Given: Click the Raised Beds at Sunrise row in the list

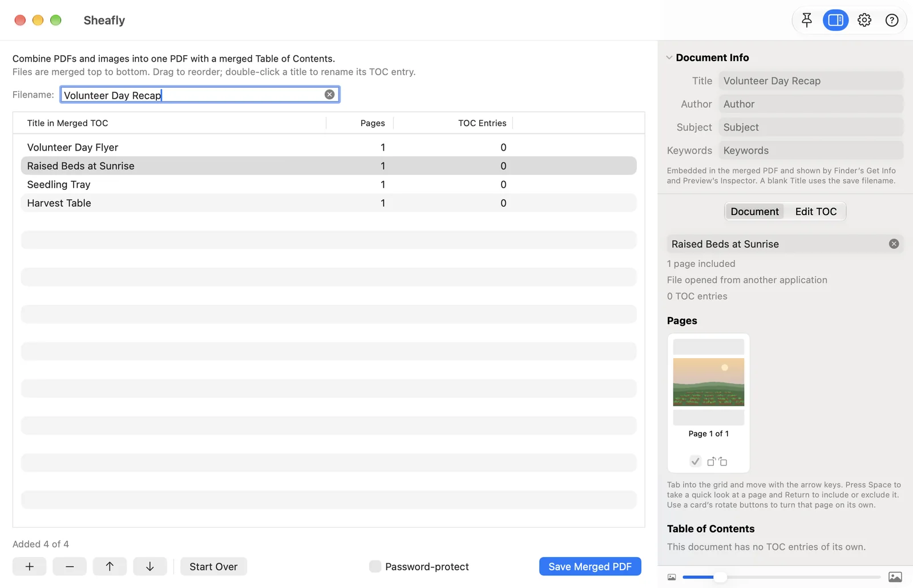Looking at the screenshot, I should click(x=329, y=166).
